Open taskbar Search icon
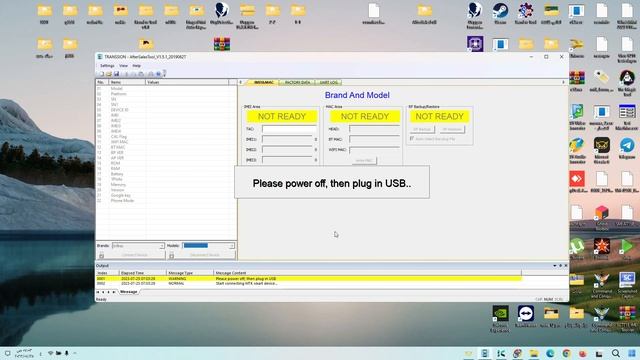640x360 pixels. click(616, 353)
